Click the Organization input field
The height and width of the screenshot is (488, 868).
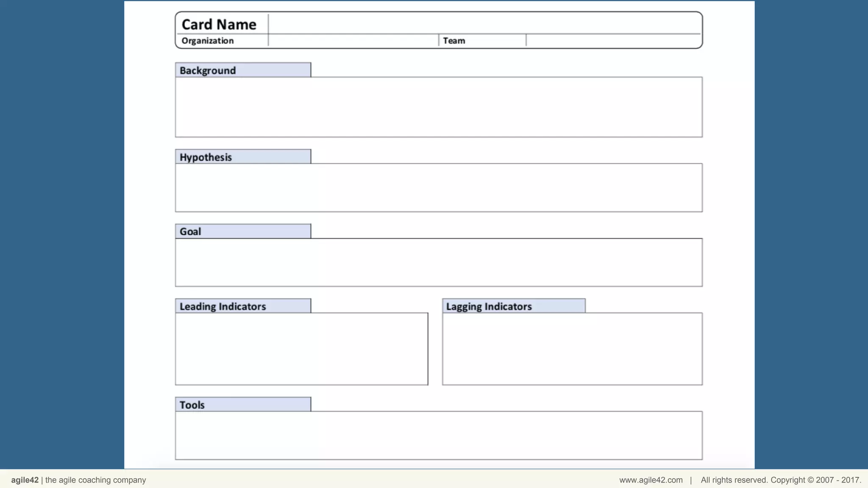[353, 41]
